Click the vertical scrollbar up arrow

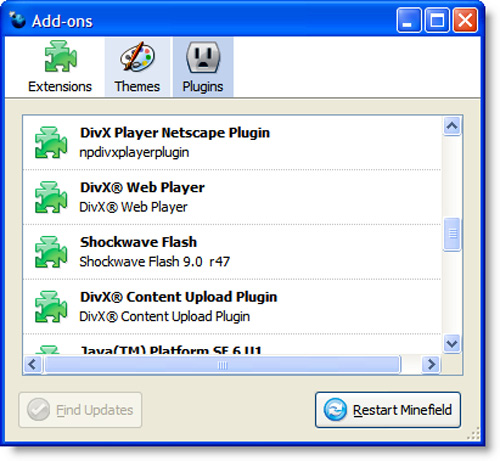[452, 126]
